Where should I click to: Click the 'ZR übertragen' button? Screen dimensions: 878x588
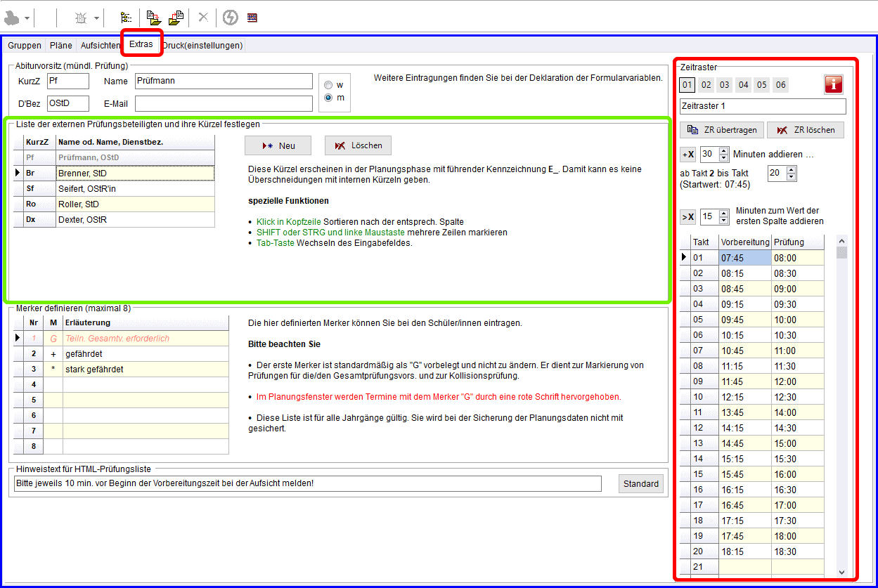click(x=721, y=130)
